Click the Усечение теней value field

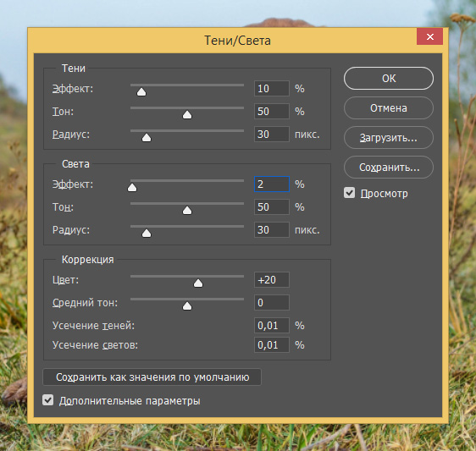coord(272,326)
